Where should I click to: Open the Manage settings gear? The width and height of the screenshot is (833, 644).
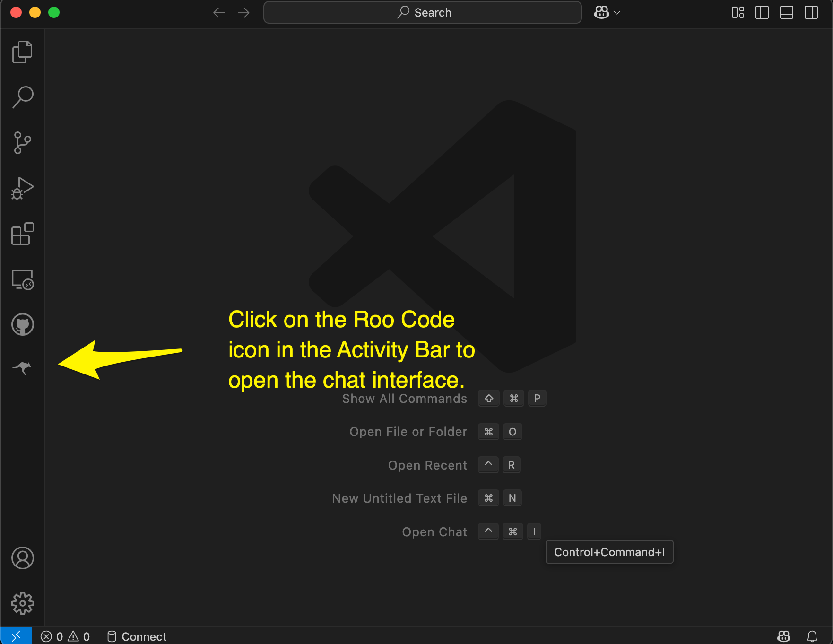tap(22, 603)
